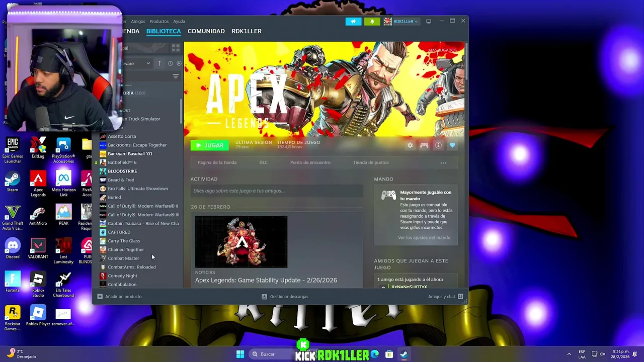Open the RDK1LLER profile tab
Viewport: 644px width, 362px height.
pos(247,31)
